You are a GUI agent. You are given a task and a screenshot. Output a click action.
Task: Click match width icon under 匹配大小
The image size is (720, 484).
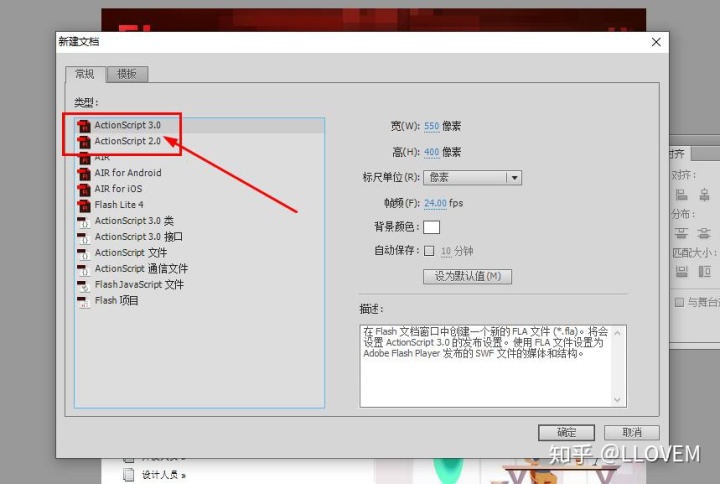pos(681,271)
